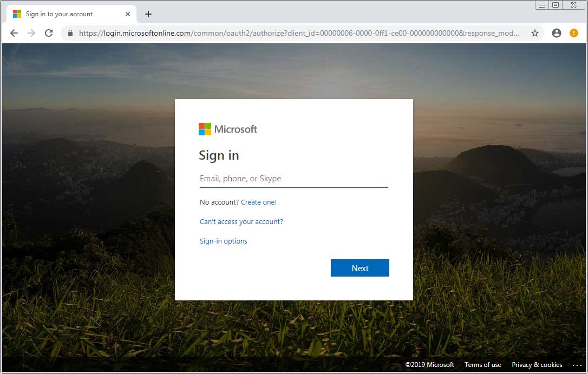Image resolution: width=588 pixels, height=374 pixels.
Task: Bookmark this page with the star icon
Action: click(535, 33)
